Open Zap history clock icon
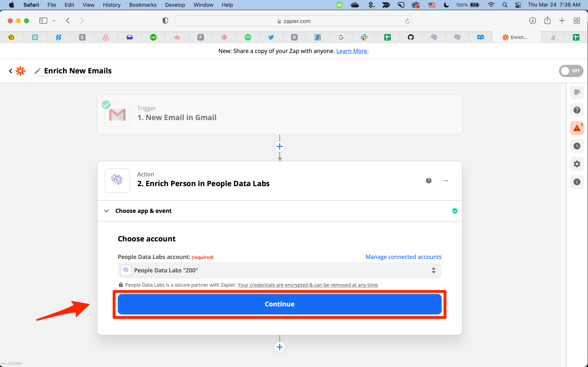The height and width of the screenshot is (367, 588). (577, 146)
